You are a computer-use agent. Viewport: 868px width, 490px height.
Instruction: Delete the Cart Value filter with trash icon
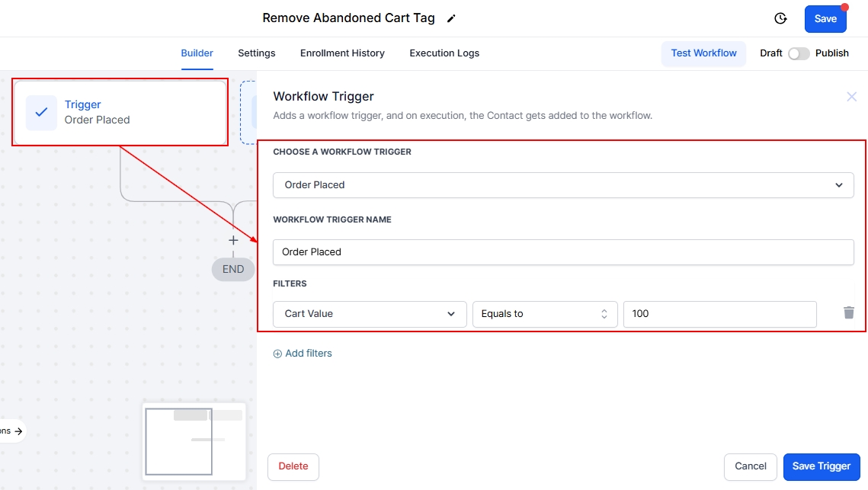point(848,313)
